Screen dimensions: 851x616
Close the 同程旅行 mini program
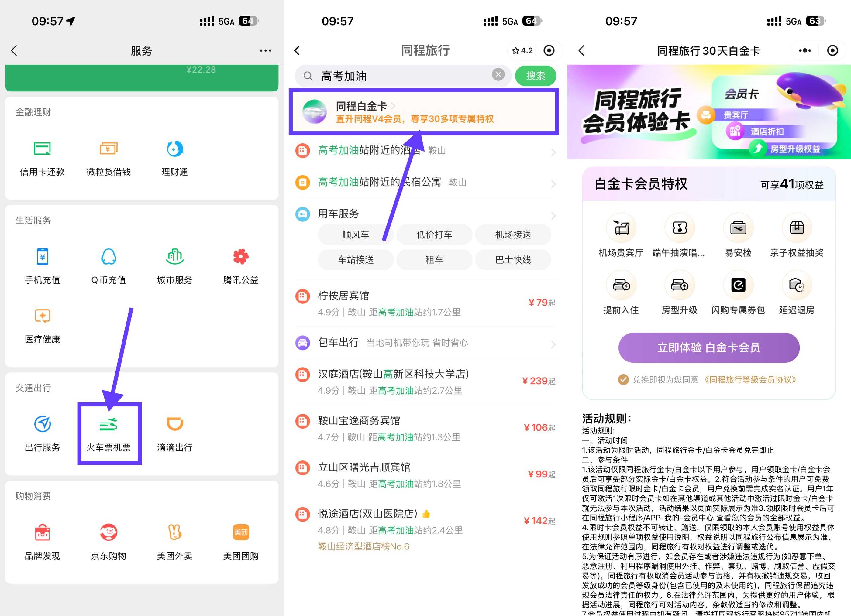tap(549, 51)
